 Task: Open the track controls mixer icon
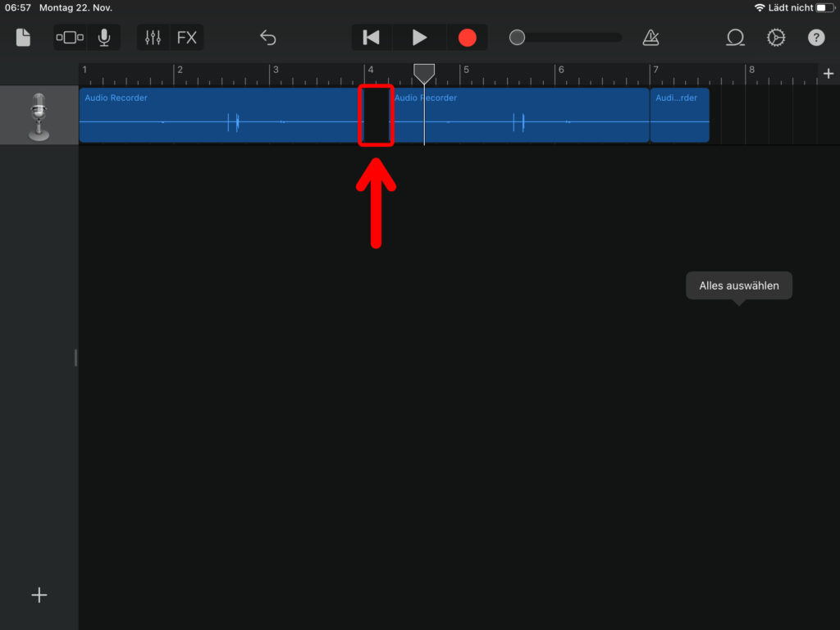point(153,38)
